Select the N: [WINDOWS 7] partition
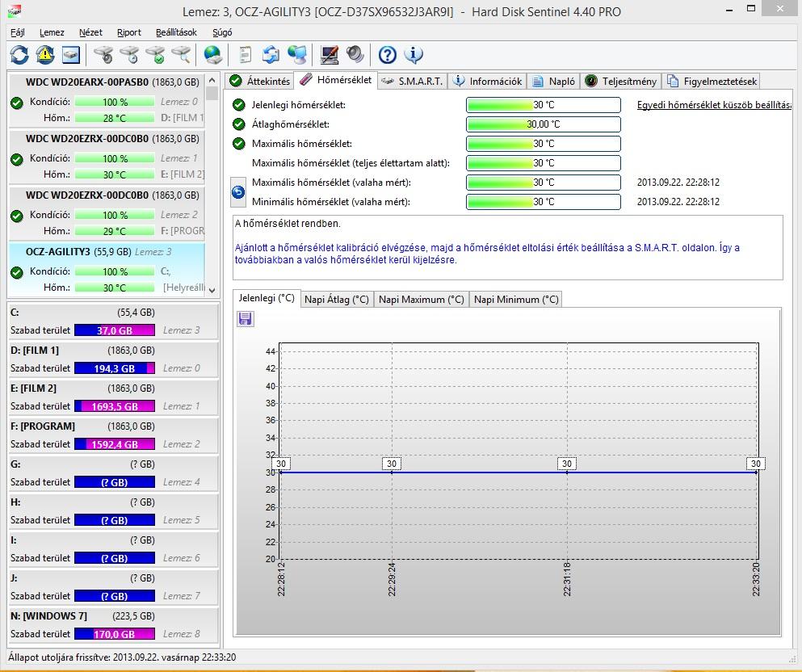 click(x=48, y=616)
